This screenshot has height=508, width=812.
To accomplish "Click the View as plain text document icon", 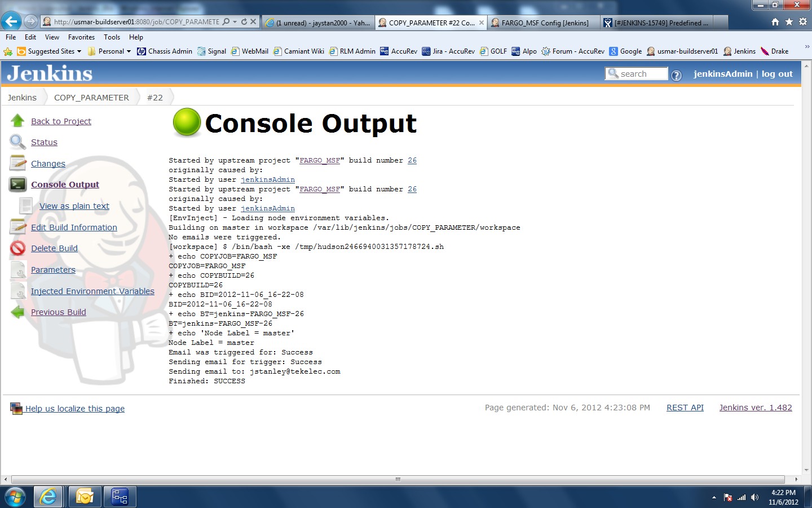I will pos(26,205).
